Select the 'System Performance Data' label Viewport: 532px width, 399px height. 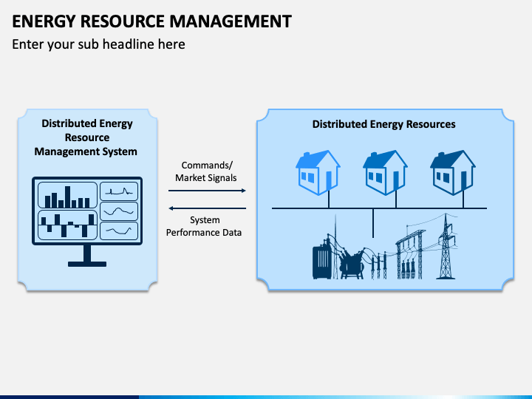[204, 226]
